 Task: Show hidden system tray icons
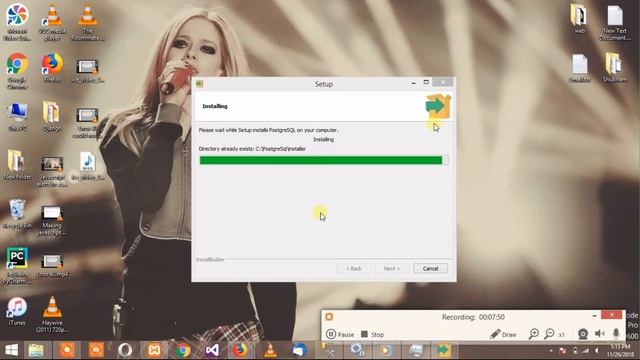click(551, 351)
